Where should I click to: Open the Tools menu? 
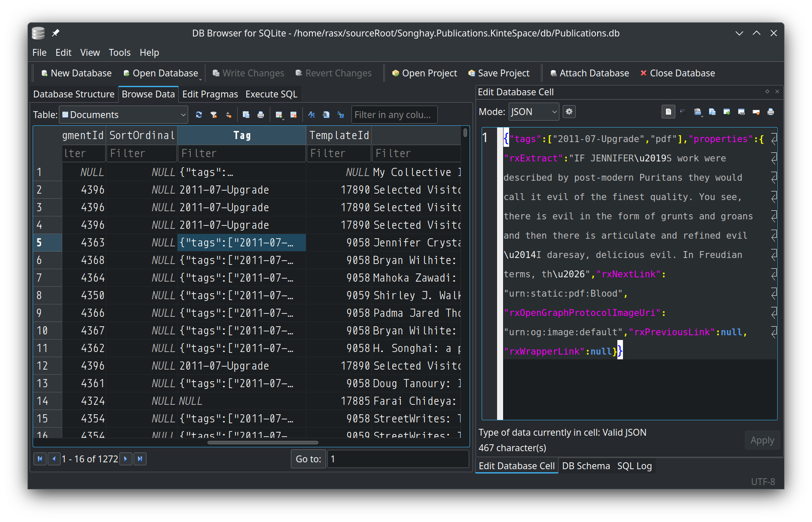[x=119, y=52]
